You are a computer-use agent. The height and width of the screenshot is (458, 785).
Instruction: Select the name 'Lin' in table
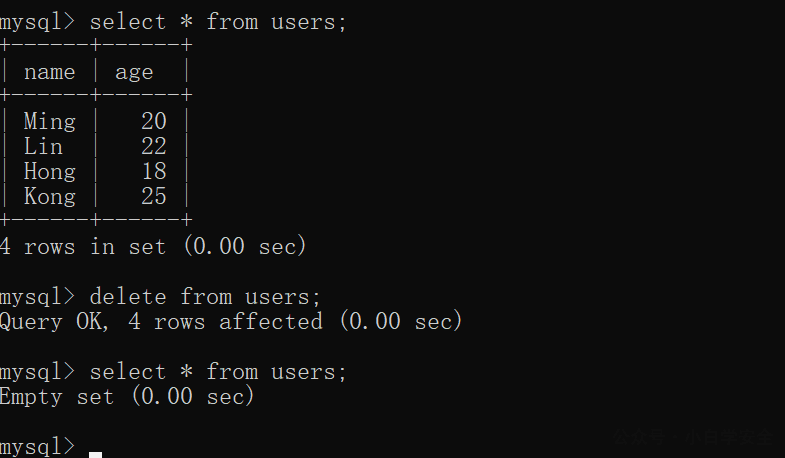point(44,146)
